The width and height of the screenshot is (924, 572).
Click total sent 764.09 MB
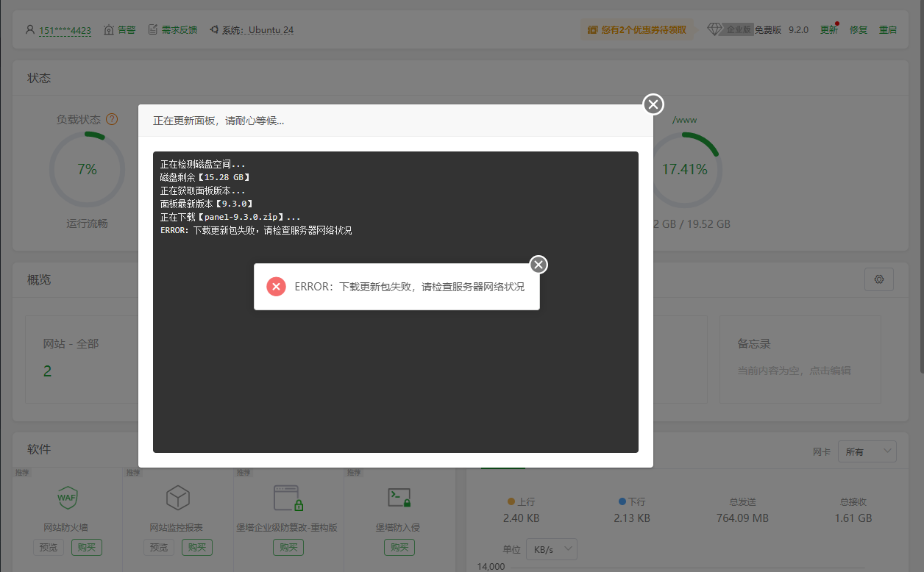(742, 518)
